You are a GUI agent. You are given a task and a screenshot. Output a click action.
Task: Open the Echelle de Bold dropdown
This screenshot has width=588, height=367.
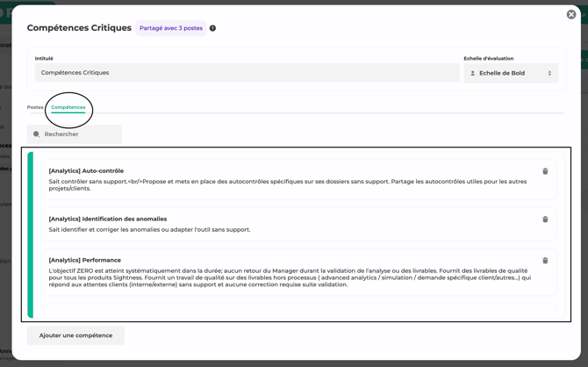[x=511, y=74]
